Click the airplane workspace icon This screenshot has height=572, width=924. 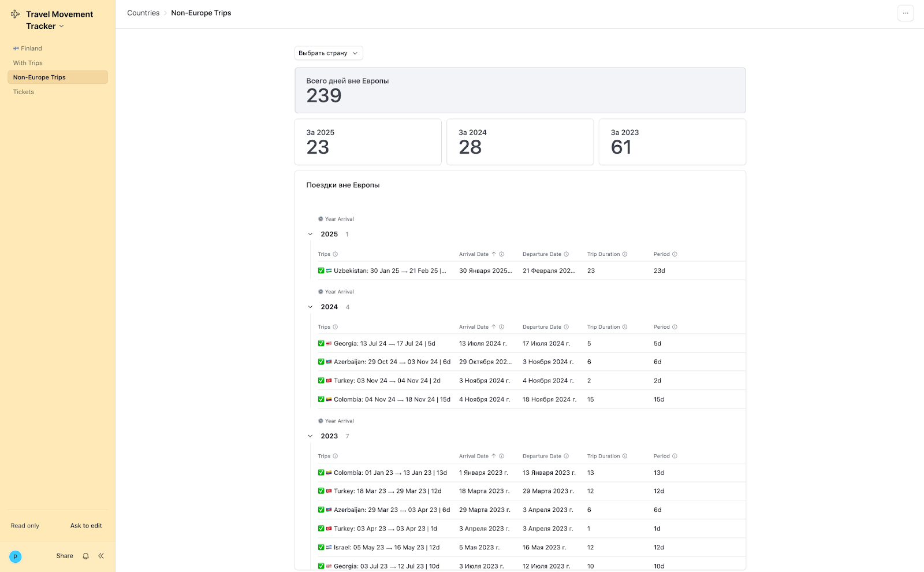tap(16, 14)
